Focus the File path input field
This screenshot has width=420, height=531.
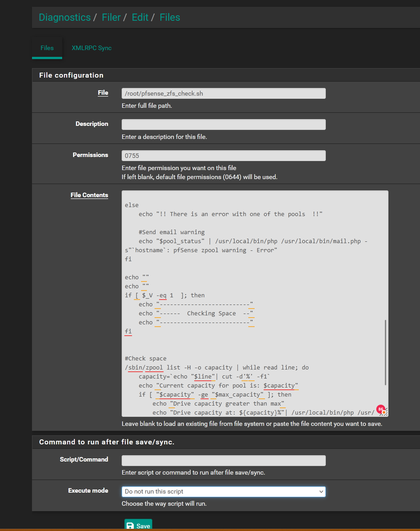[x=224, y=93]
